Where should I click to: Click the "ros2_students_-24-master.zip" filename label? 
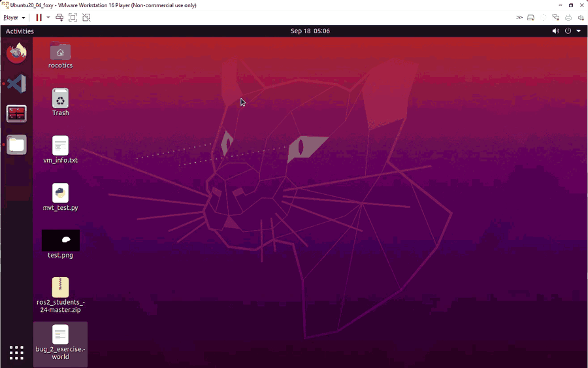tap(60, 306)
